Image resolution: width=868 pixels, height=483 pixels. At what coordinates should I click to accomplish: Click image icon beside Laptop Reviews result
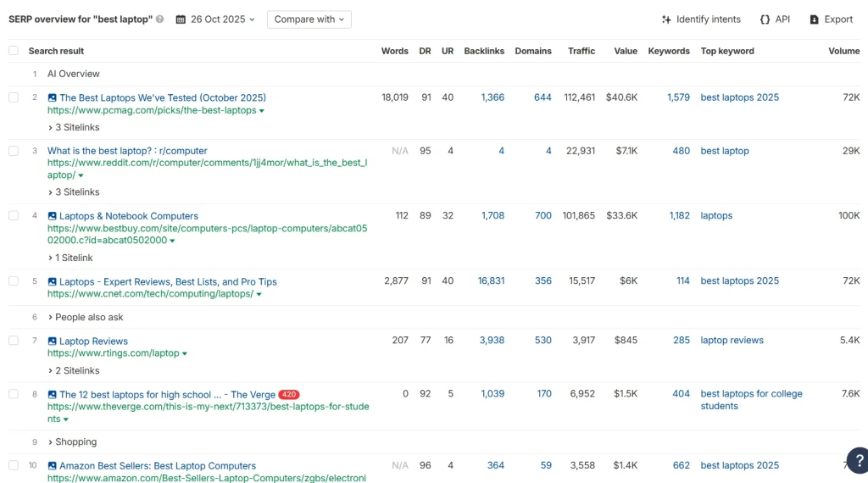point(53,341)
